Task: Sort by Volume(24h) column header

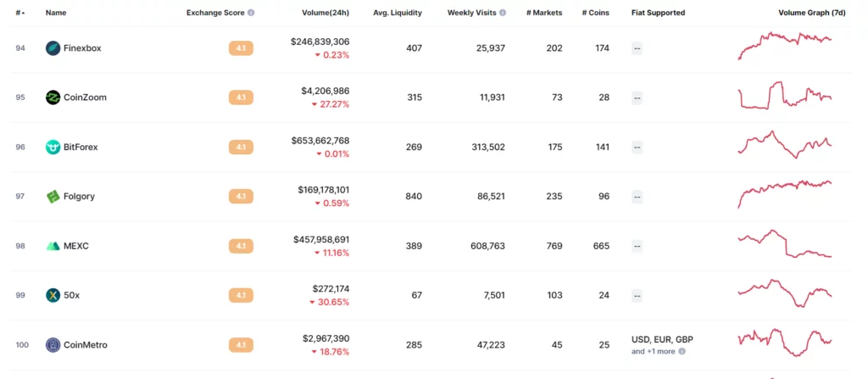Action: 325,14
